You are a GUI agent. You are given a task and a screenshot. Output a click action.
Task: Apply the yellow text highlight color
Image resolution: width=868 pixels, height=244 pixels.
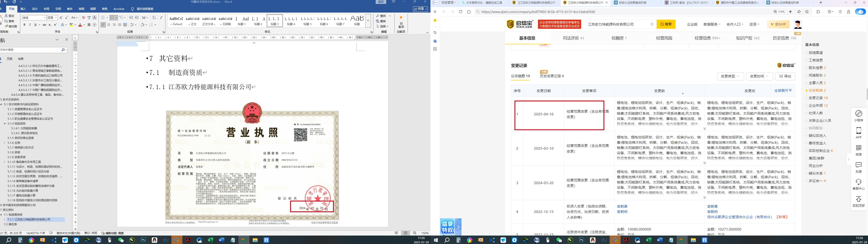click(71, 25)
